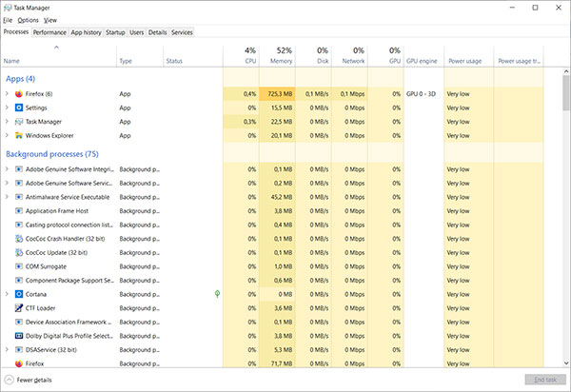Click the Casting protocol connection listener icon
The width and height of the screenshot is (571, 392).
pyautogui.click(x=19, y=225)
